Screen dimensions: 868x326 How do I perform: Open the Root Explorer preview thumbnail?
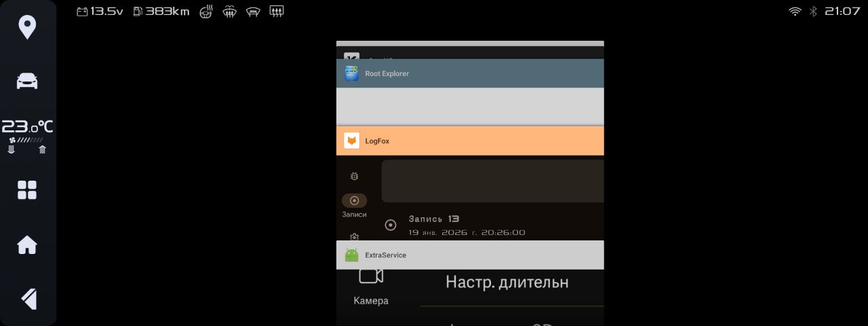pos(470,106)
